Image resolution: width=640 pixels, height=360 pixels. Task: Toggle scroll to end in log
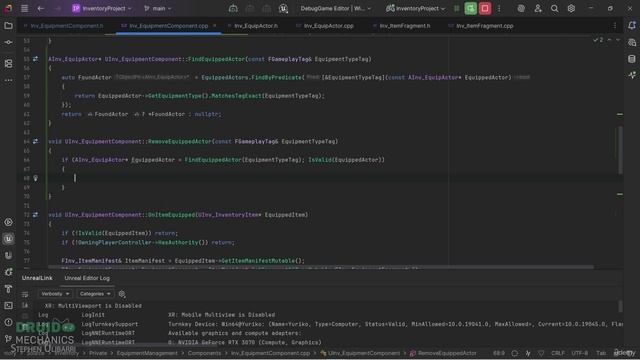click(x=25, y=305)
